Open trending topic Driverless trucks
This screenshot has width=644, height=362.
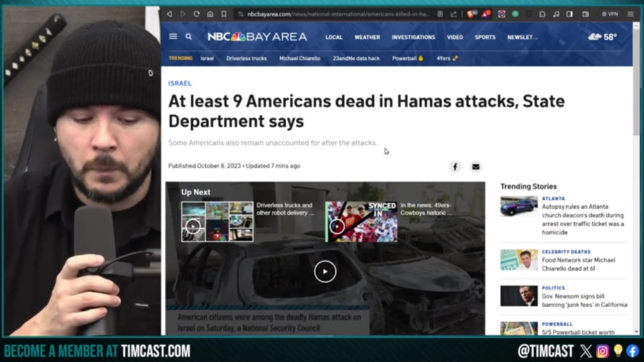(x=247, y=58)
